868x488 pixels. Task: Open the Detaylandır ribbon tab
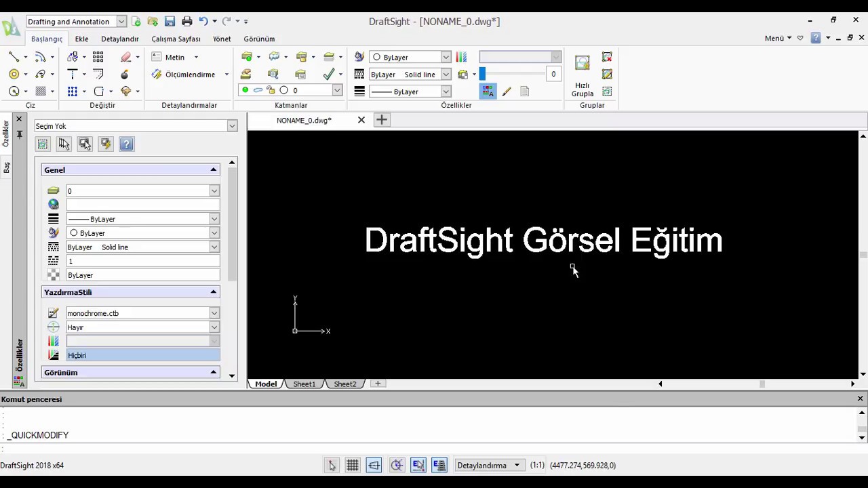click(x=119, y=39)
